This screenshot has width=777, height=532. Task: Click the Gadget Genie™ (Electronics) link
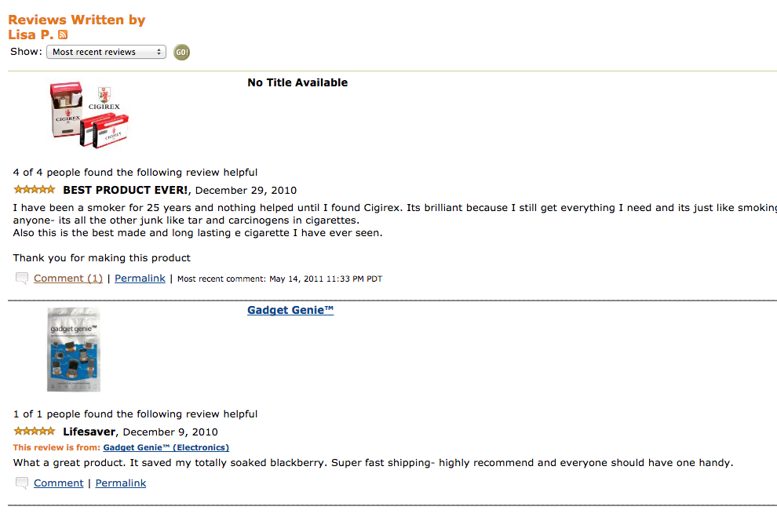166,447
